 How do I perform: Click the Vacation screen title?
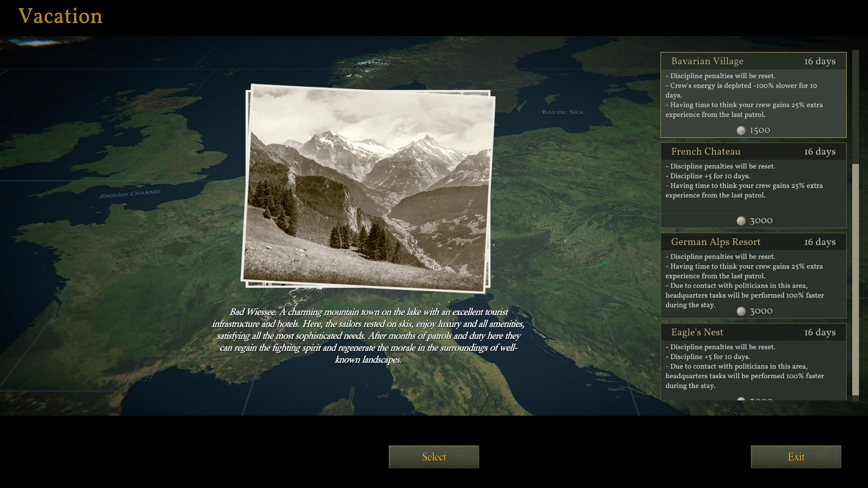click(x=60, y=17)
